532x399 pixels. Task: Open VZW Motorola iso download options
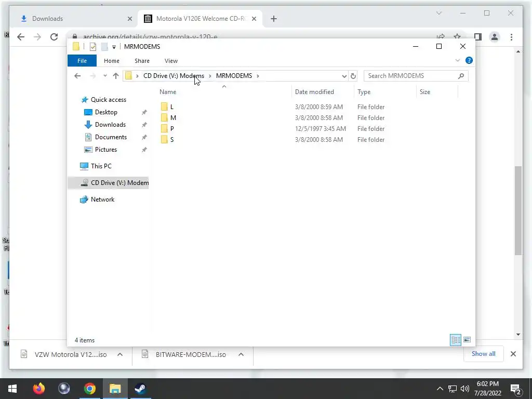pyautogui.click(x=120, y=354)
